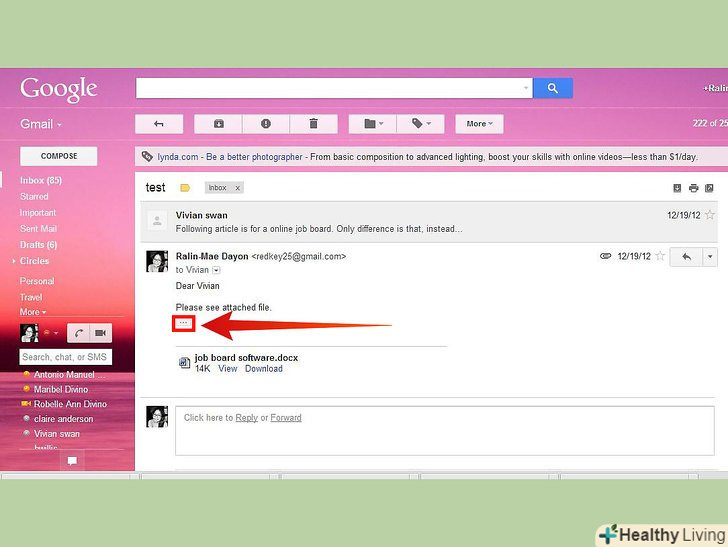Click the Google logo
728x547 pixels.
coord(59,89)
